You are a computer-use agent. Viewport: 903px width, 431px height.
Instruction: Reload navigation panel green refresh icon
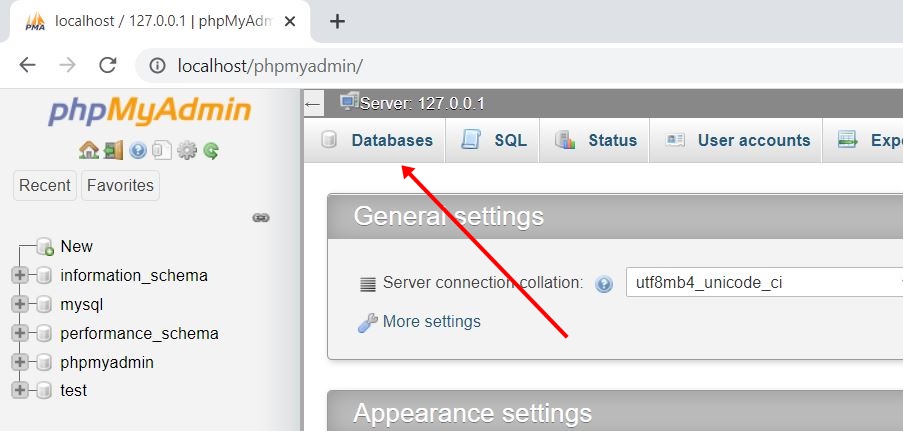point(211,151)
